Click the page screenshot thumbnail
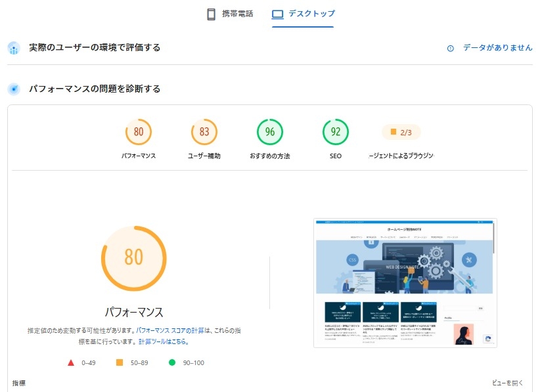Viewport: 542px width, 392px height. pos(405,283)
